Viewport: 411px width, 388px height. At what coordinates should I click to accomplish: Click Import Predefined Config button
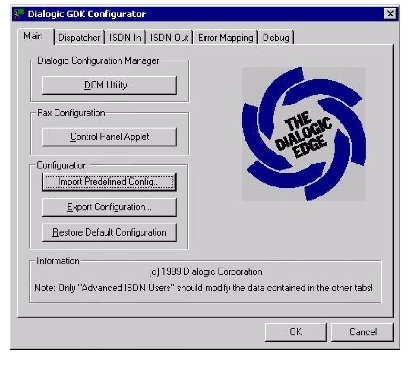(x=109, y=182)
